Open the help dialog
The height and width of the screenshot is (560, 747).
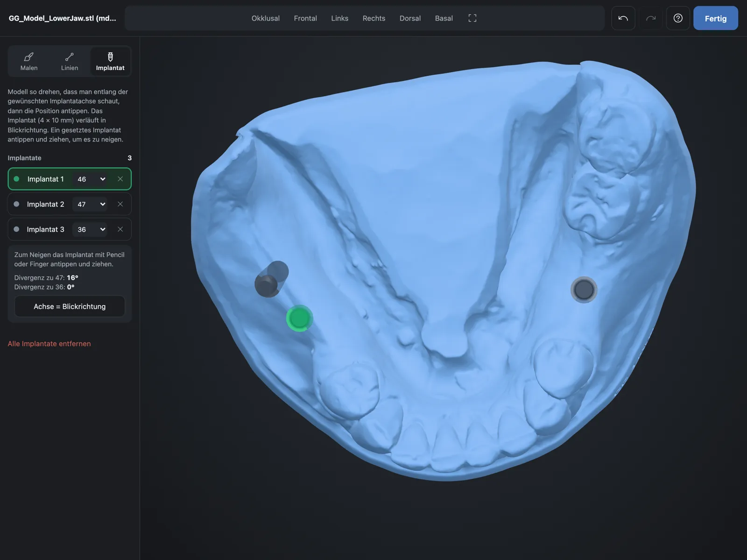tap(678, 18)
